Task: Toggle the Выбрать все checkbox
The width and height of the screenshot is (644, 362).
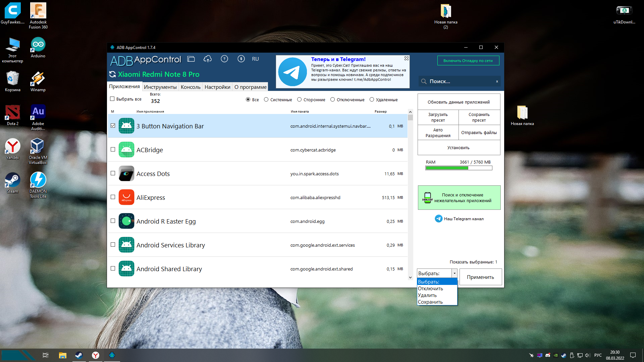Action: [x=112, y=99]
